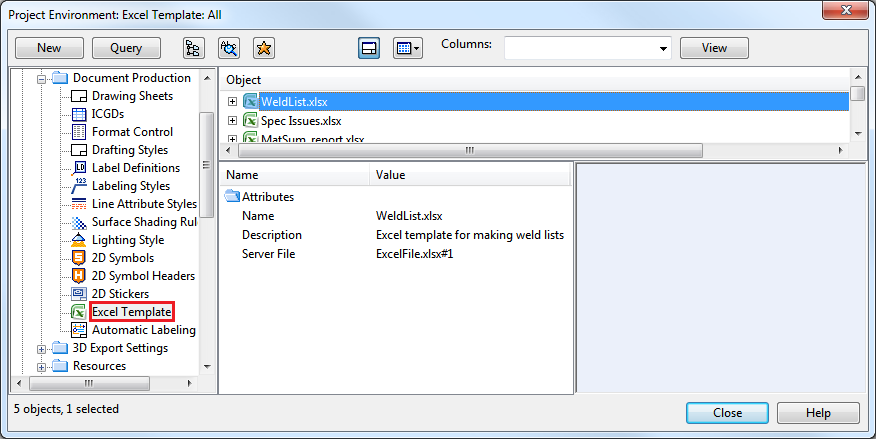Click the search filter toolbar icon

(x=229, y=48)
